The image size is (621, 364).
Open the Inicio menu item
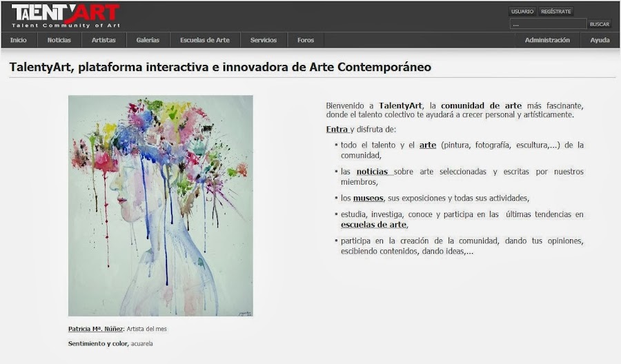tap(19, 40)
